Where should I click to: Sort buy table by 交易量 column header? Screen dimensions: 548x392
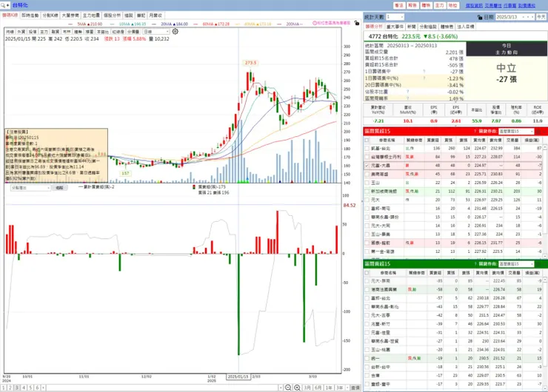pos(512,140)
